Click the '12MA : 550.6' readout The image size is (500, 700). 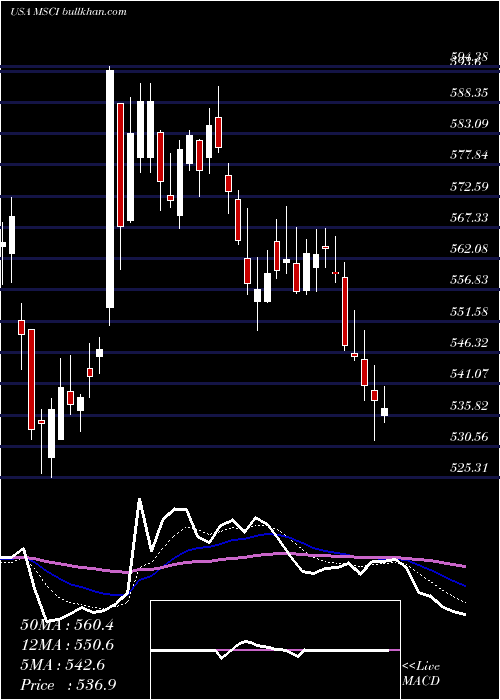coord(67,645)
